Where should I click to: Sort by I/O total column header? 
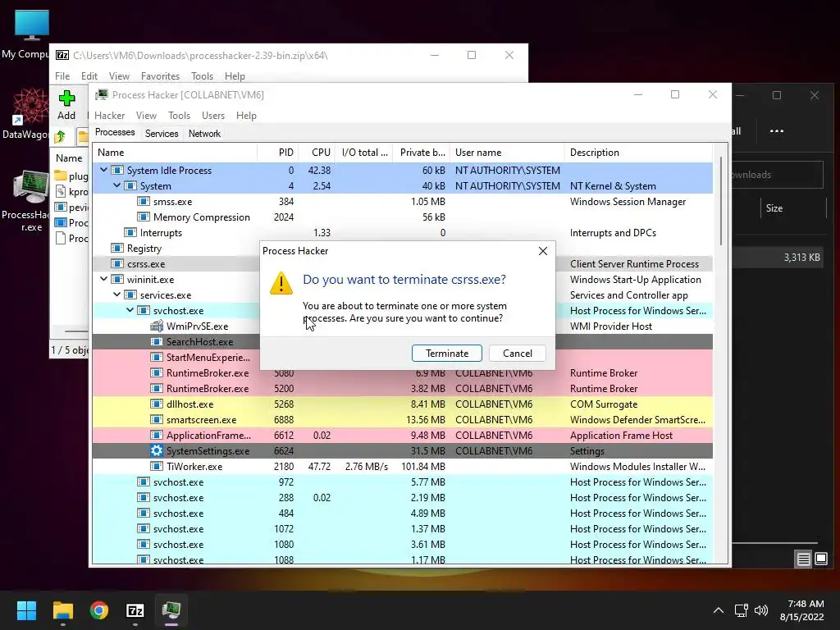coord(364,152)
